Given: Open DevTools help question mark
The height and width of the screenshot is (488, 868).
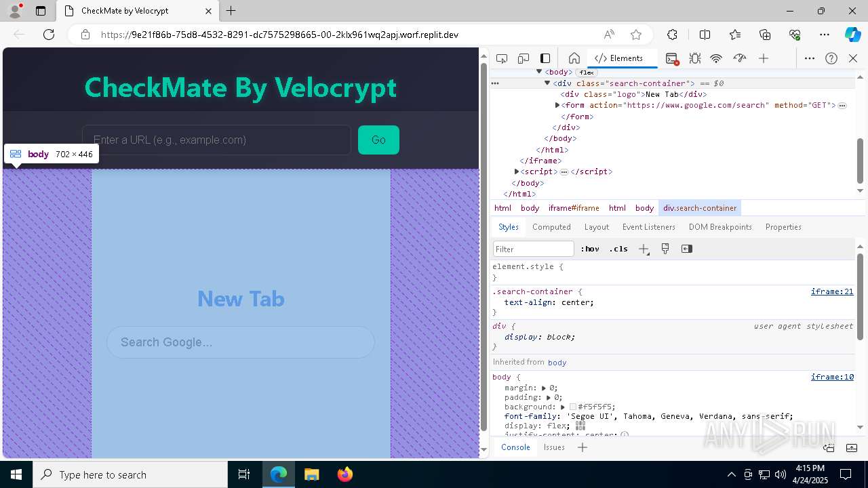Looking at the screenshot, I should [x=831, y=58].
